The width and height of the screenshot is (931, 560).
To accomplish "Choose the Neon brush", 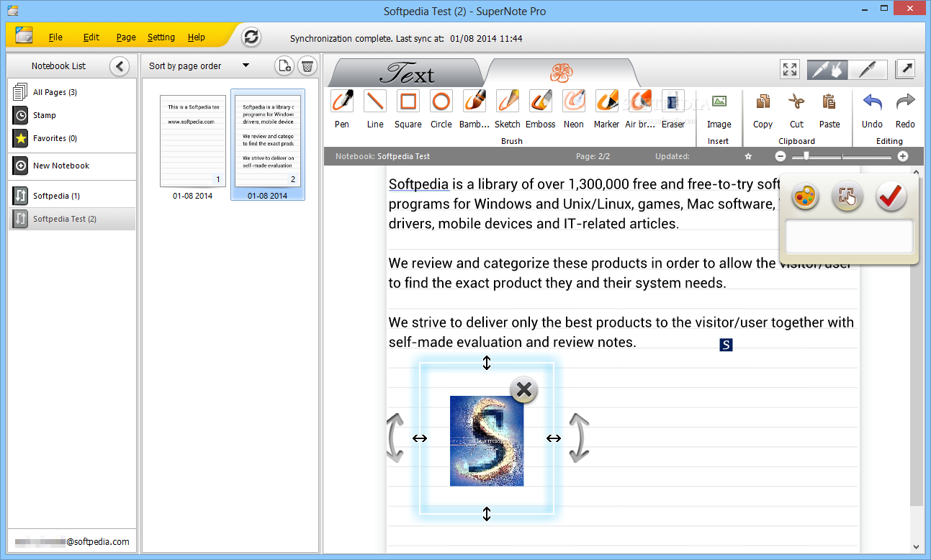I will click(x=574, y=109).
